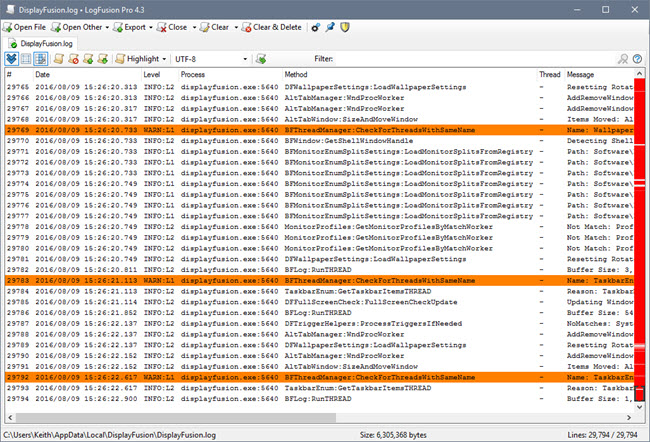Select row 29782 BFLog:RunTHREAD
Viewport: 650px width, 442px height.
pos(320,270)
